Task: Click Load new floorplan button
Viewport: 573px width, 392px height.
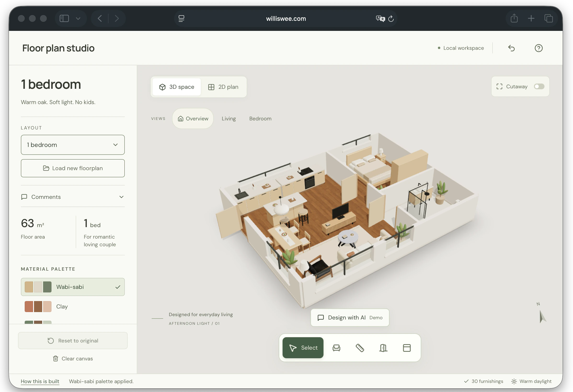Action: [x=73, y=168]
